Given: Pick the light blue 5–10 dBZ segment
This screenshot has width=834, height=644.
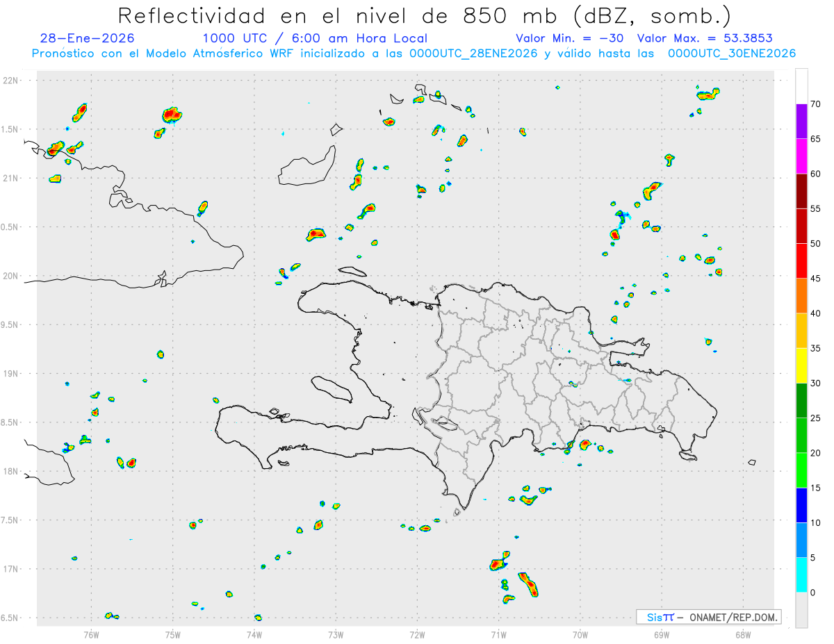Looking at the screenshot, I should pyautogui.click(x=801, y=540).
